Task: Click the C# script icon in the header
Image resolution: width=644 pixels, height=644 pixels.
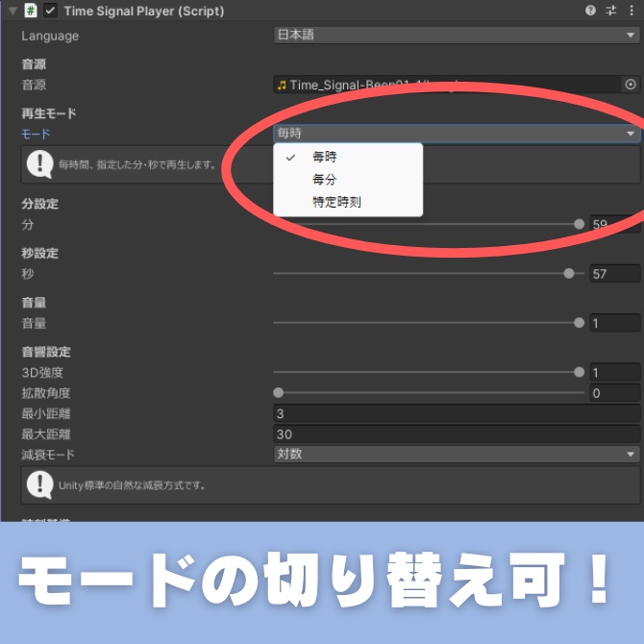Action: [x=31, y=11]
